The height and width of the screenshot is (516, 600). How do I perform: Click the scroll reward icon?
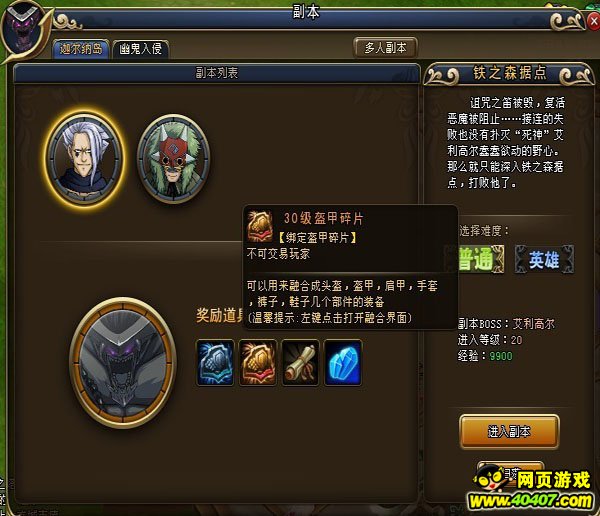tap(300, 362)
